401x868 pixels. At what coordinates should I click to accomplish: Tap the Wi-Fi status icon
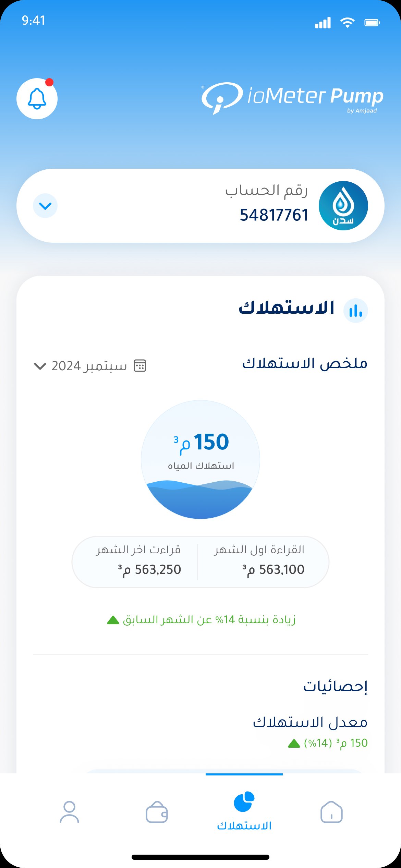pos(347,23)
